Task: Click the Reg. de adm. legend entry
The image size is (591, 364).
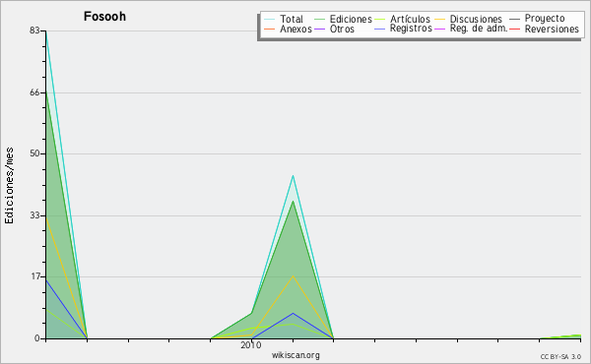Action: point(479,29)
